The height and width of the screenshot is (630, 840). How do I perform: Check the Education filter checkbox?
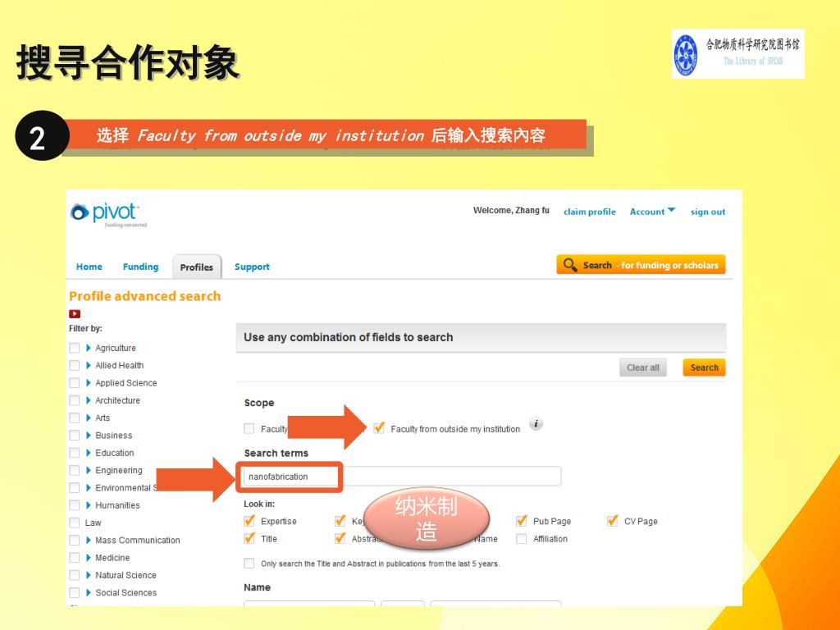click(x=75, y=453)
